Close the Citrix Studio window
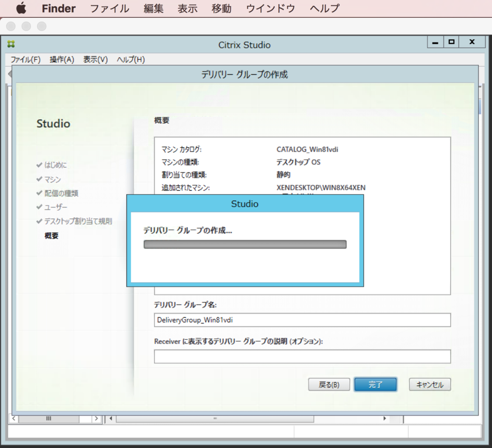The width and height of the screenshot is (492, 448). click(472, 42)
